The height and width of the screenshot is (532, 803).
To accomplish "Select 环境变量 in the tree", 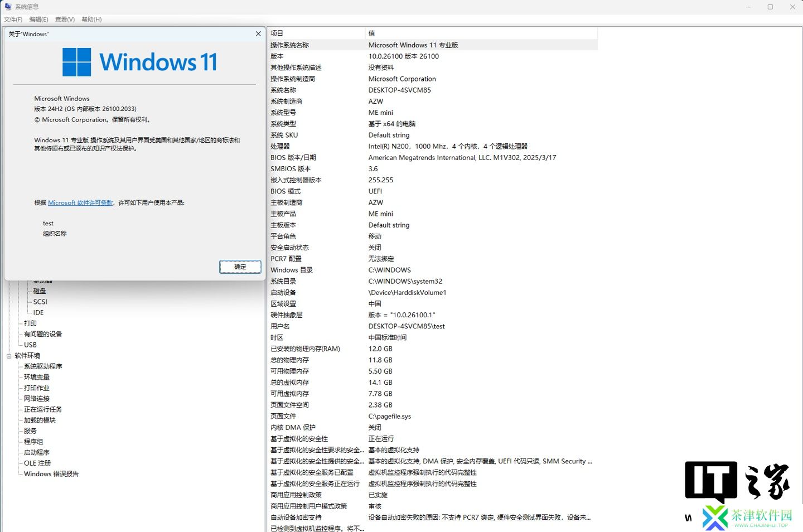I will click(37, 378).
